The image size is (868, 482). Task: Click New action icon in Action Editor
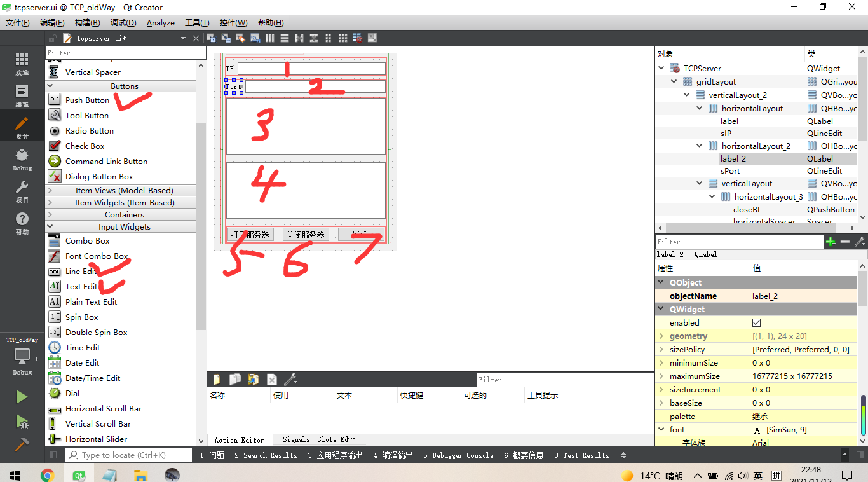(217, 380)
